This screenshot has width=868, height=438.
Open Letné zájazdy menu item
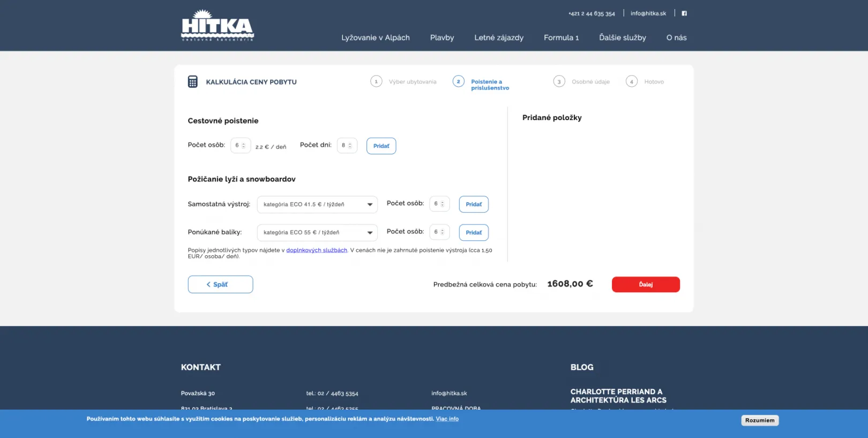[x=499, y=38]
